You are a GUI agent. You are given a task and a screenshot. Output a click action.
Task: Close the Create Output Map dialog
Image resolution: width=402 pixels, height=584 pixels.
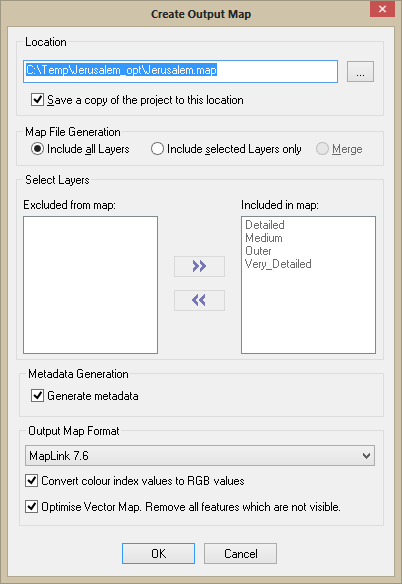[x=382, y=9]
